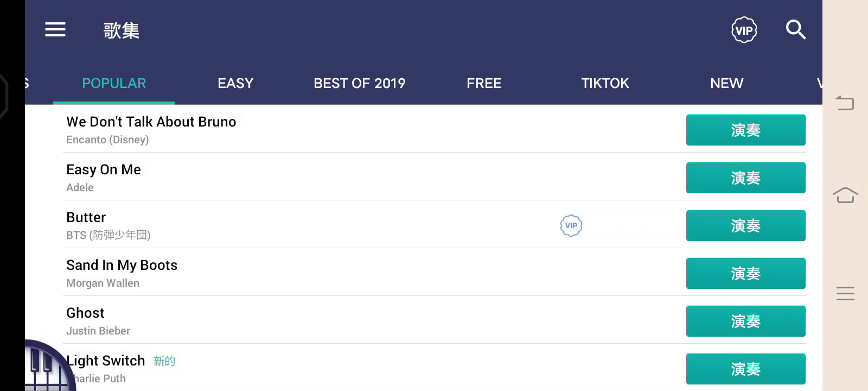
Task: Play Sand In My Boots song
Action: point(745,273)
